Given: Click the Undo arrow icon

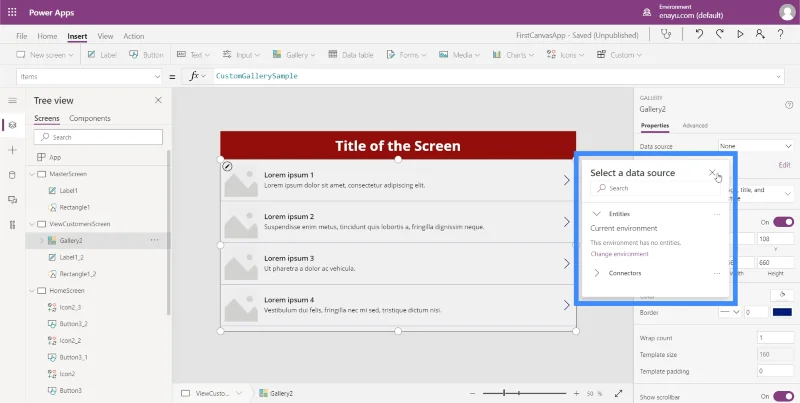Looking at the screenshot, I should 699,34.
